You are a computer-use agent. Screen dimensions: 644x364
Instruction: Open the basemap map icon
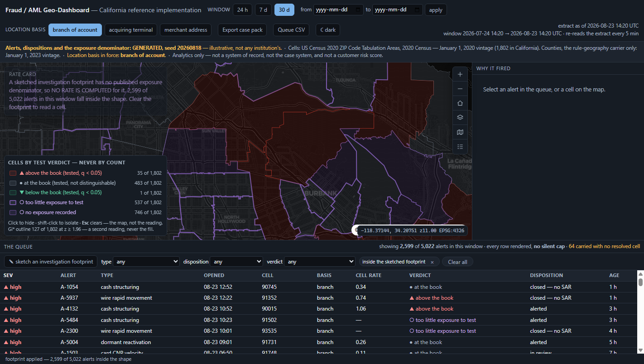pyautogui.click(x=460, y=132)
